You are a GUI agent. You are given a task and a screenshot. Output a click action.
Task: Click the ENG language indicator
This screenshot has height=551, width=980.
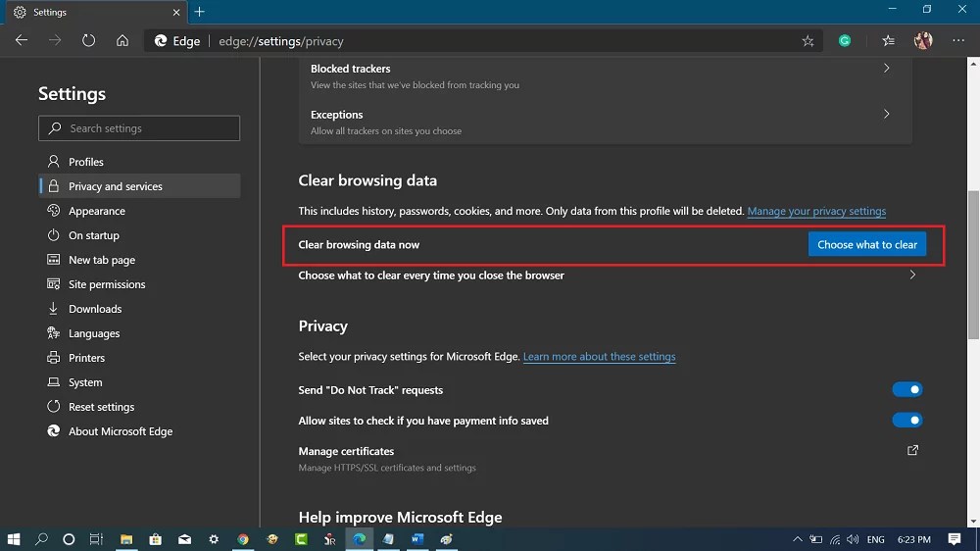pos(875,539)
